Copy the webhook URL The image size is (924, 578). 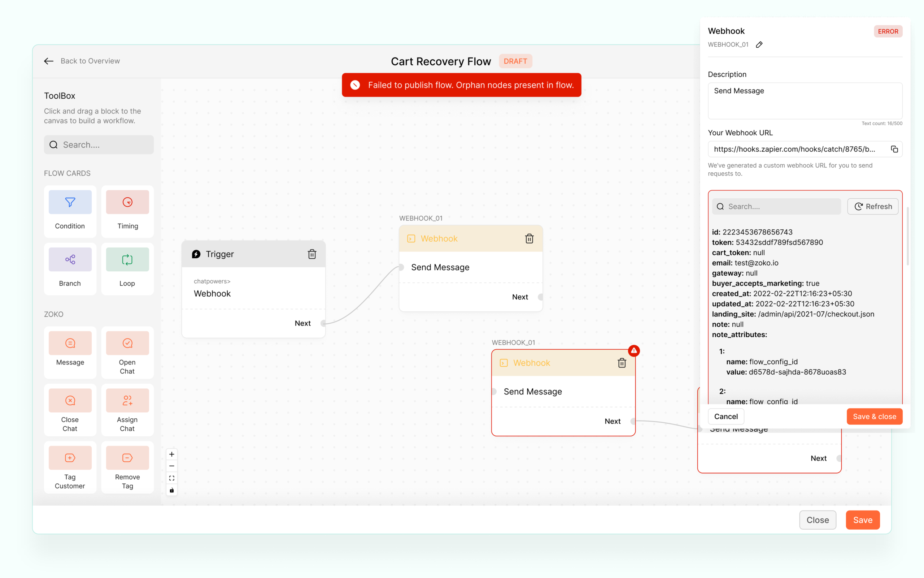click(x=894, y=149)
